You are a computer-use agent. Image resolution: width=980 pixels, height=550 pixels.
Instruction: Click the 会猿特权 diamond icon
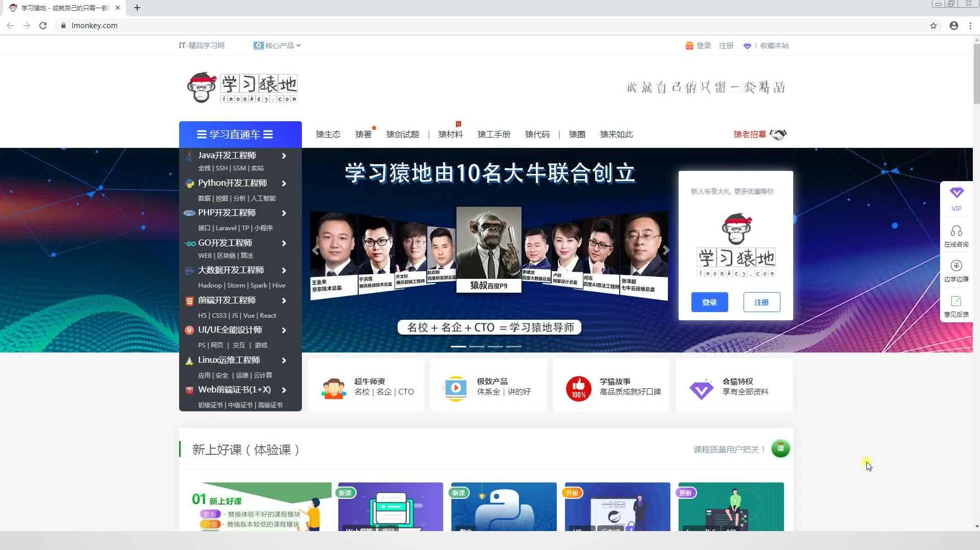pyautogui.click(x=701, y=389)
